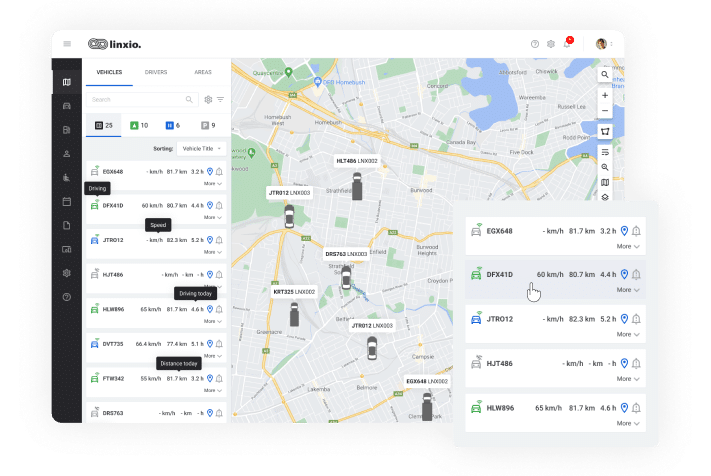Select the draw area polygon map tool
The width and height of the screenshot is (711, 476).
605,131
